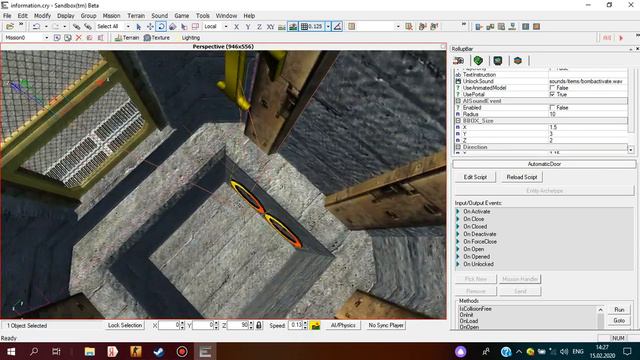
Task: Collapse the BBOX_Size section
Action: pos(458,121)
